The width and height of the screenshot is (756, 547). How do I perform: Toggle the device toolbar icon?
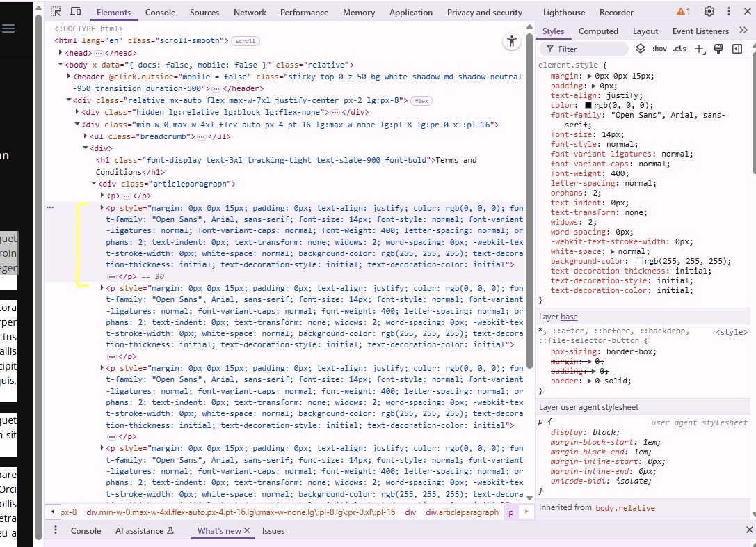[x=75, y=12]
